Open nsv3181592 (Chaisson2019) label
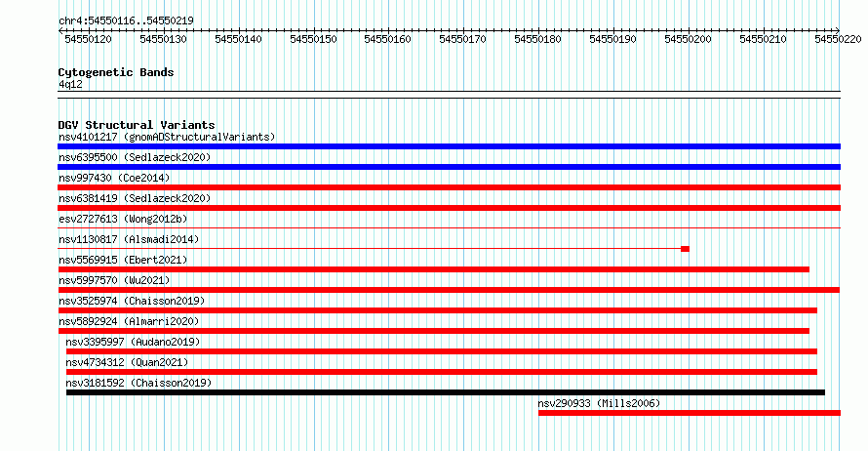Image resolution: width=868 pixels, height=451 pixels. point(138,383)
